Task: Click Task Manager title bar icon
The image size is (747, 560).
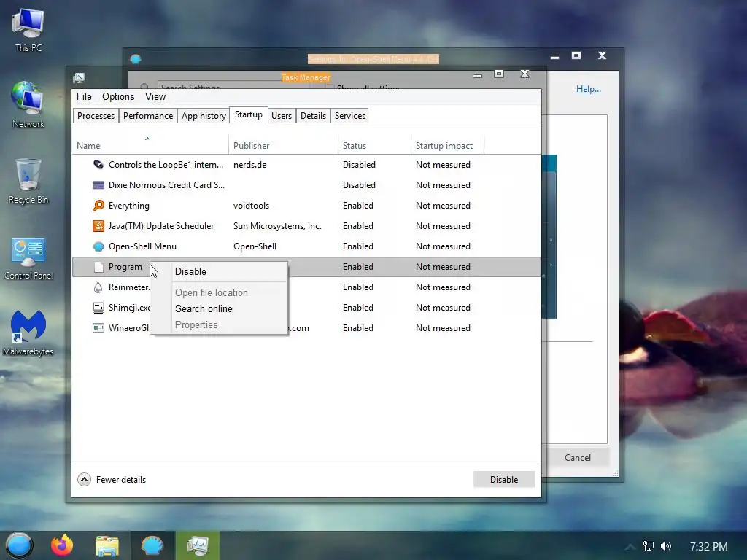Action: coord(79,77)
